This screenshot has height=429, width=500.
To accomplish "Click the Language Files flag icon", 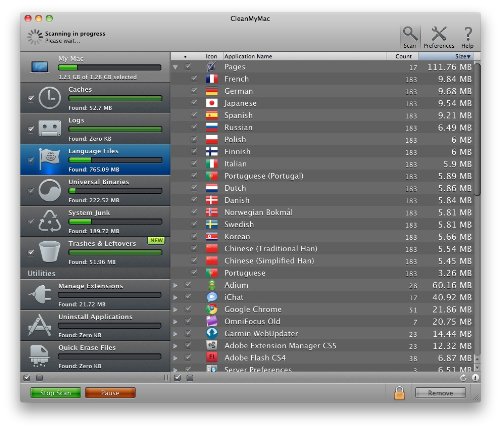I will (x=49, y=159).
